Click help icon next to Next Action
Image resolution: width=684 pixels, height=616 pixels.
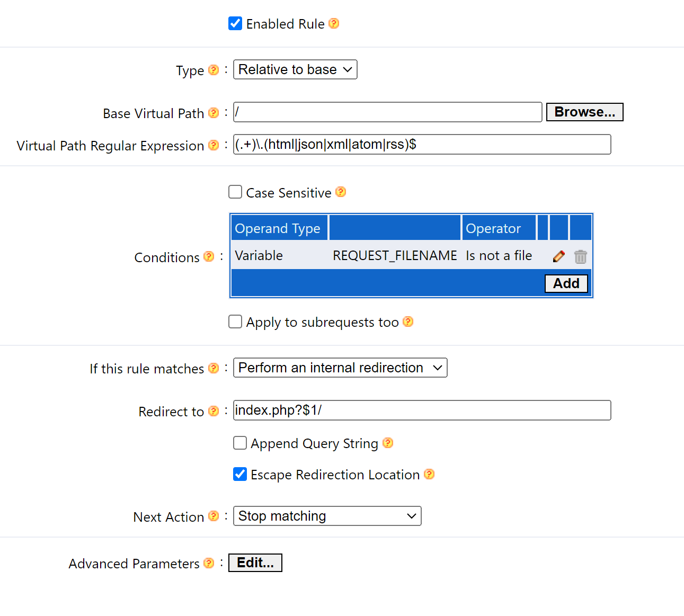pyautogui.click(x=214, y=516)
